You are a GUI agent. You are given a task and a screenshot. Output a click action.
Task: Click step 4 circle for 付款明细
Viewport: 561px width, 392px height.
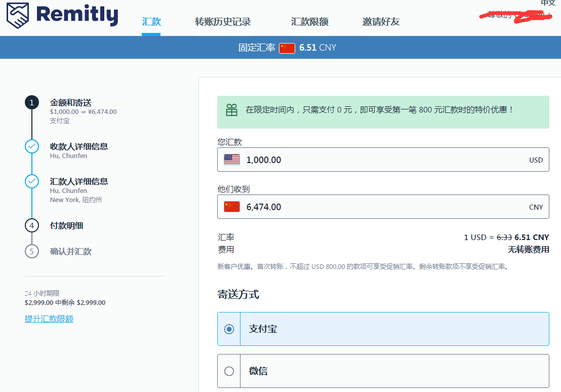coord(32,225)
